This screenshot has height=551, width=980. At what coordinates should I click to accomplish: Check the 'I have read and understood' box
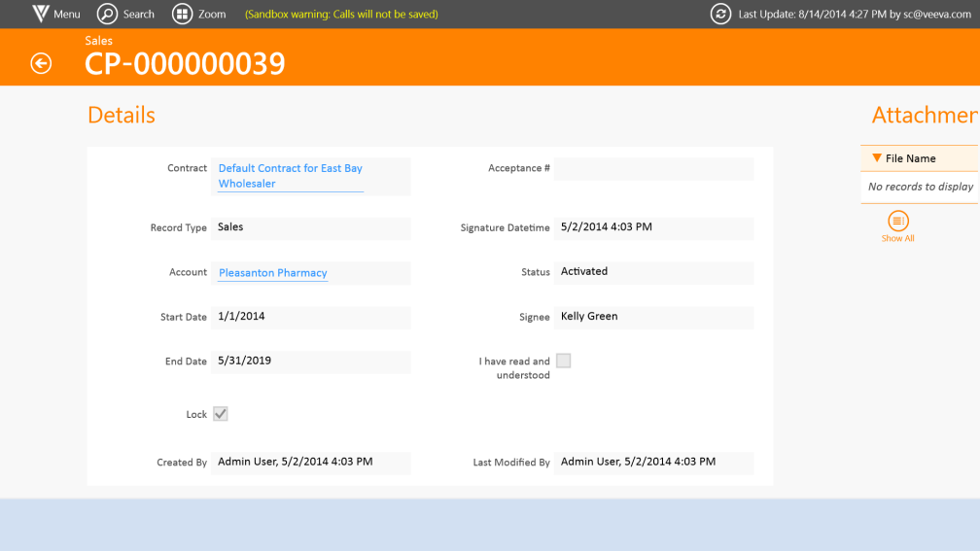564,361
